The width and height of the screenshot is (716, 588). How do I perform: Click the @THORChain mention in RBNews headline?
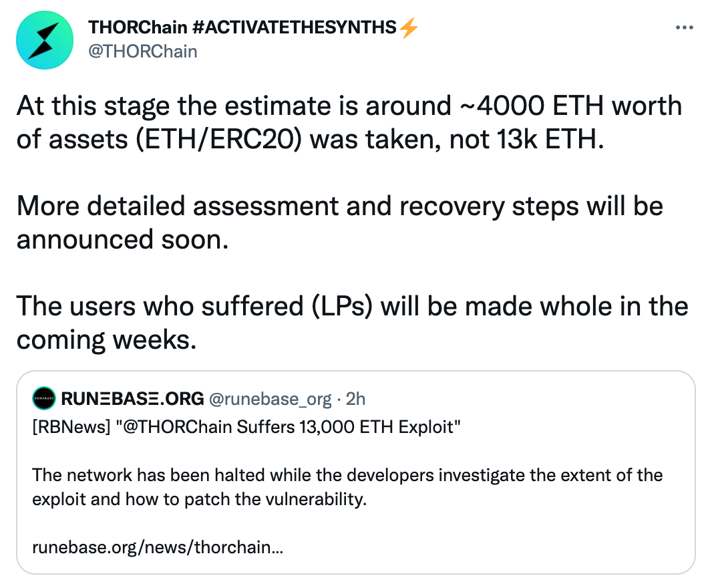coord(177,427)
